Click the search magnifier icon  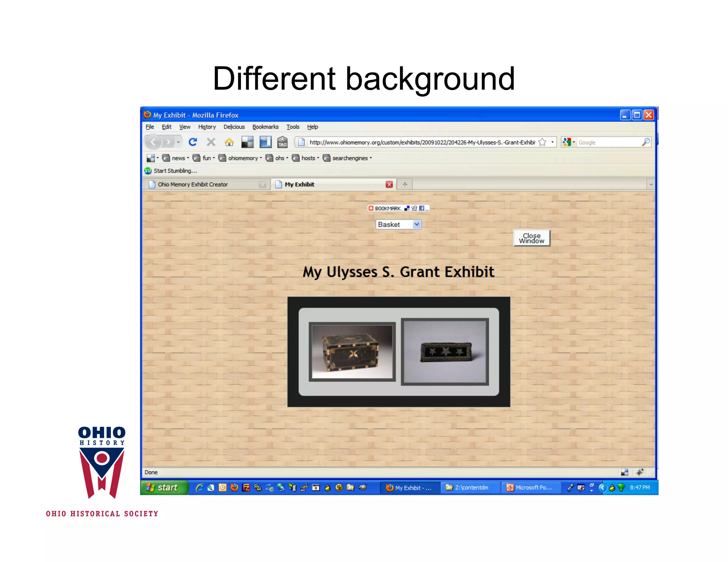point(646,142)
